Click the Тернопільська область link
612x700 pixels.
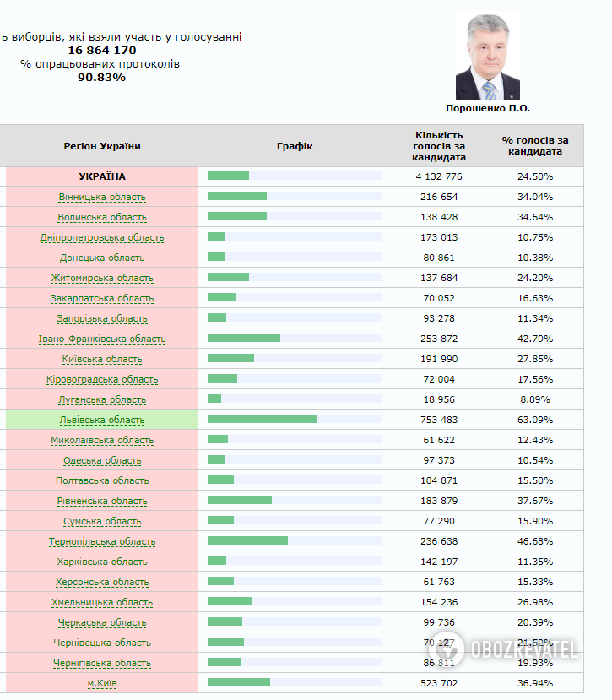click(102, 541)
